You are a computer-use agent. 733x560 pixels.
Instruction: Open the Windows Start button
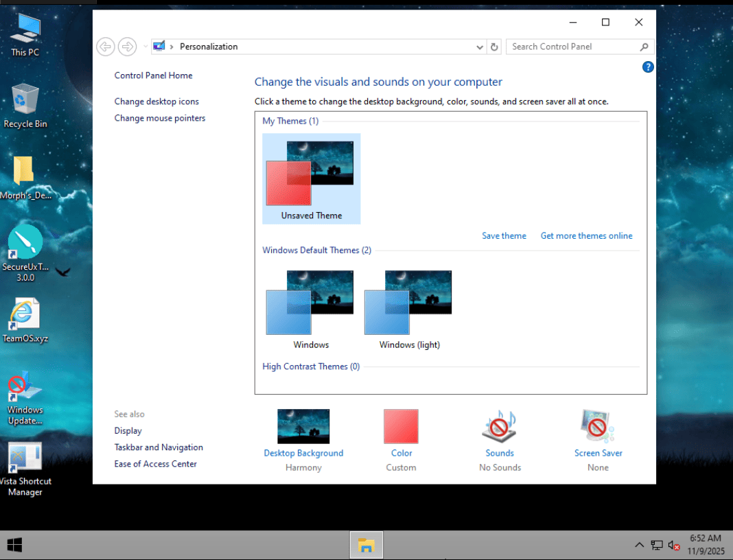coord(14,545)
